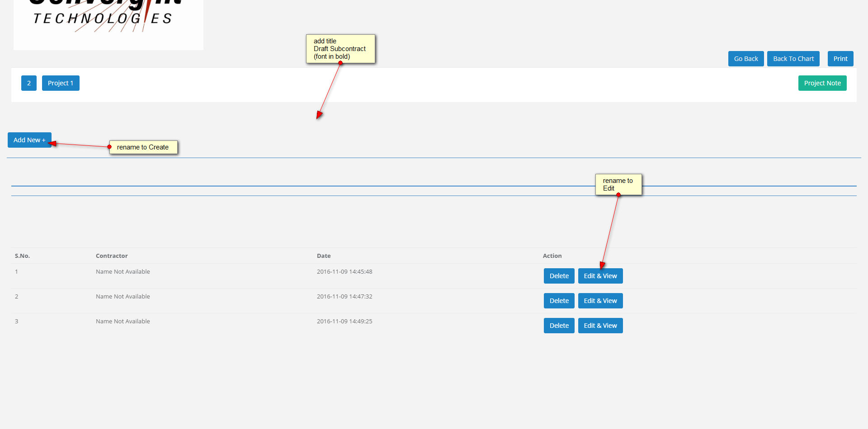Viewport: 868px width, 429px height.
Task: Click the Go Back button
Action: click(x=746, y=59)
